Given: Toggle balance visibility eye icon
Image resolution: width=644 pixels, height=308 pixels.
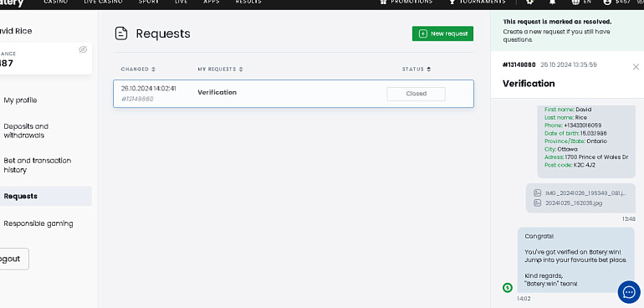Looking at the screenshot, I should point(83,49).
